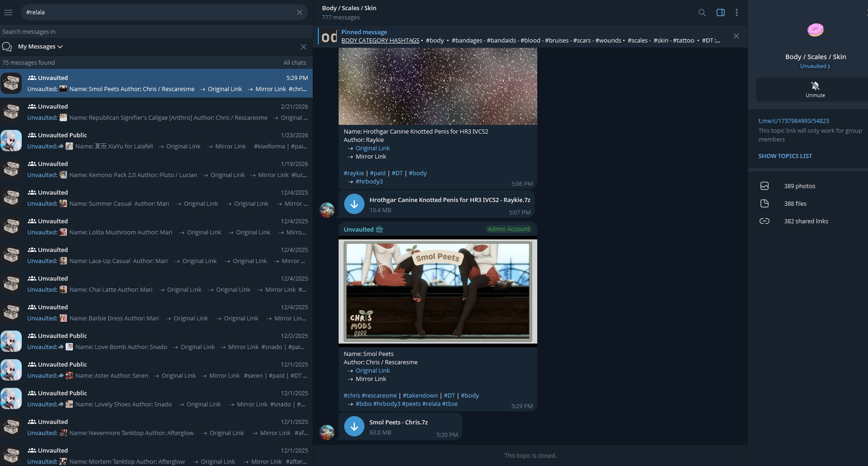Click the #rescaresme hashtag
Screen dimensions: 868x466
379,396
